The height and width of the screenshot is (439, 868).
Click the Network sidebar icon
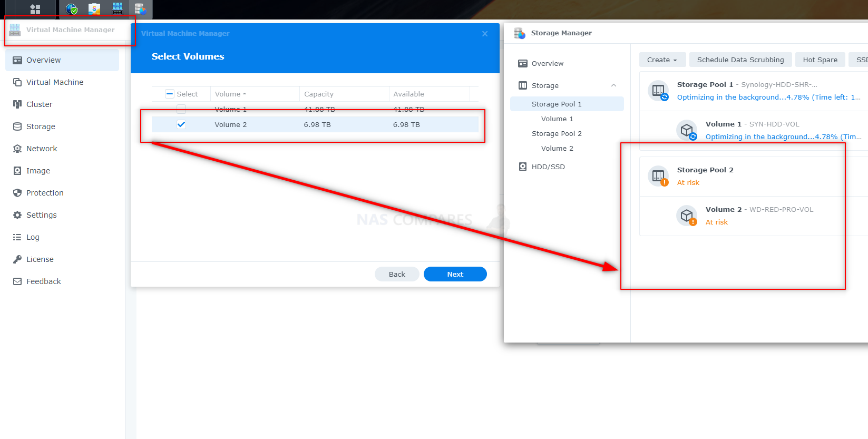pyautogui.click(x=17, y=149)
